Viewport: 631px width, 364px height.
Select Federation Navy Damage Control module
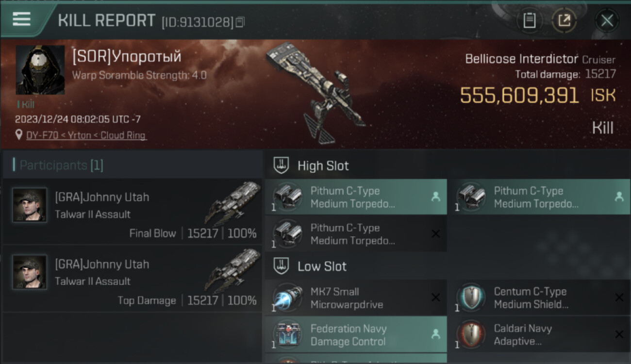[x=356, y=335]
